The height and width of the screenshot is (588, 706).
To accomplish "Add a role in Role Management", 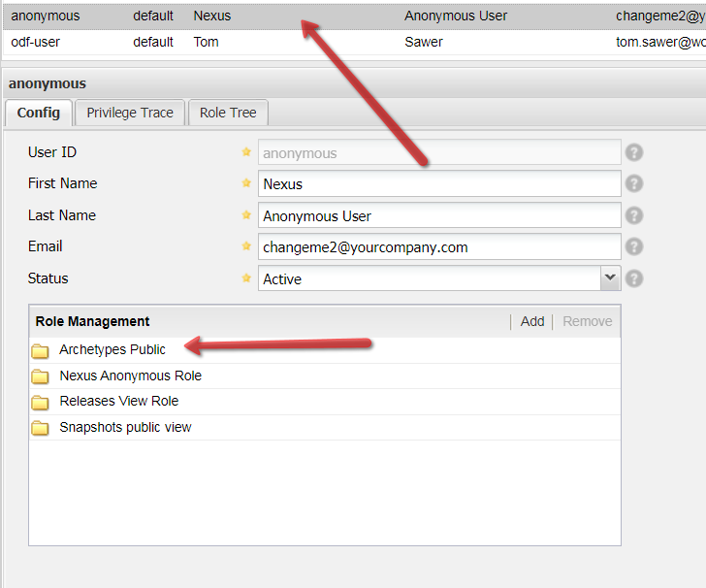I will [532, 321].
